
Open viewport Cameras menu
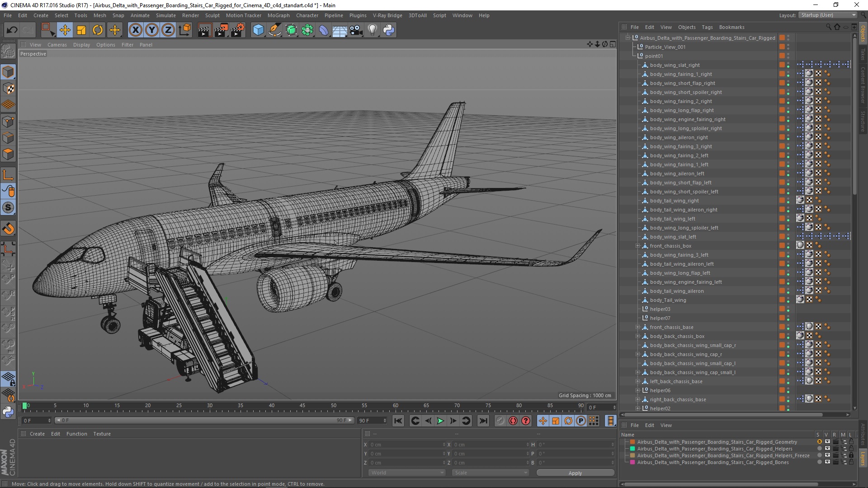[x=57, y=45]
